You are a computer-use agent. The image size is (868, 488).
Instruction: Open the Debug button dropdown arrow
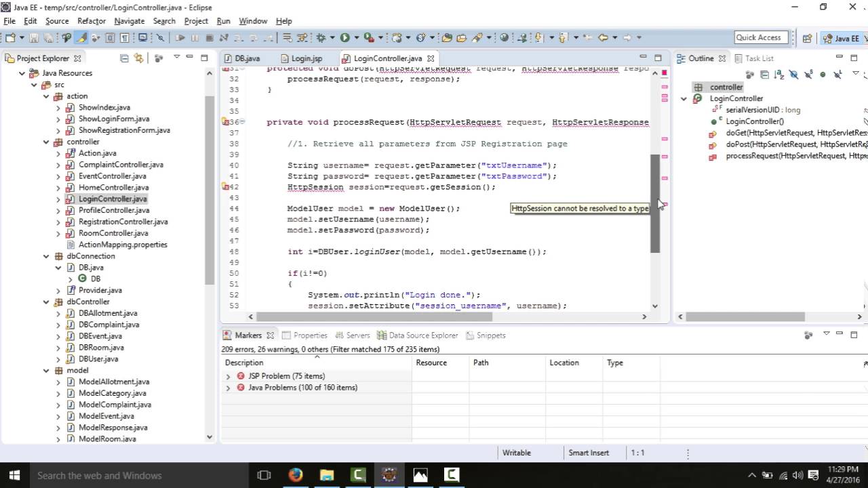[332, 38]
